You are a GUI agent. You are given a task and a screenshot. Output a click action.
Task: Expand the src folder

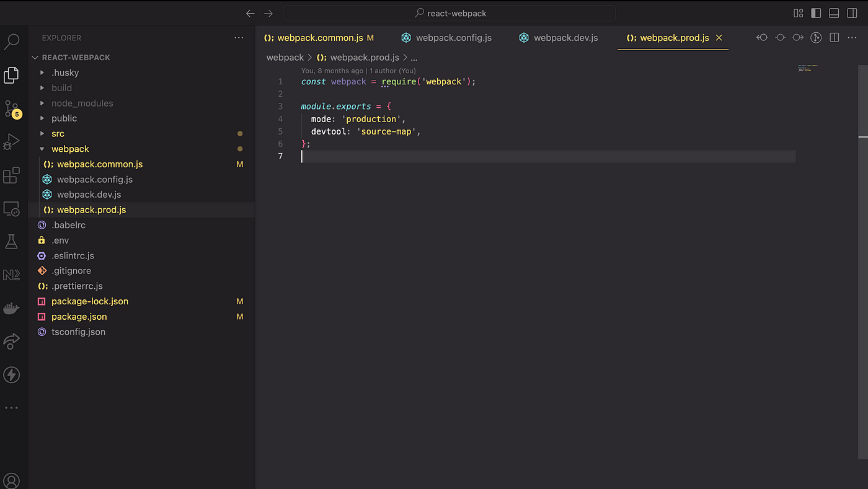click(141, 134)
